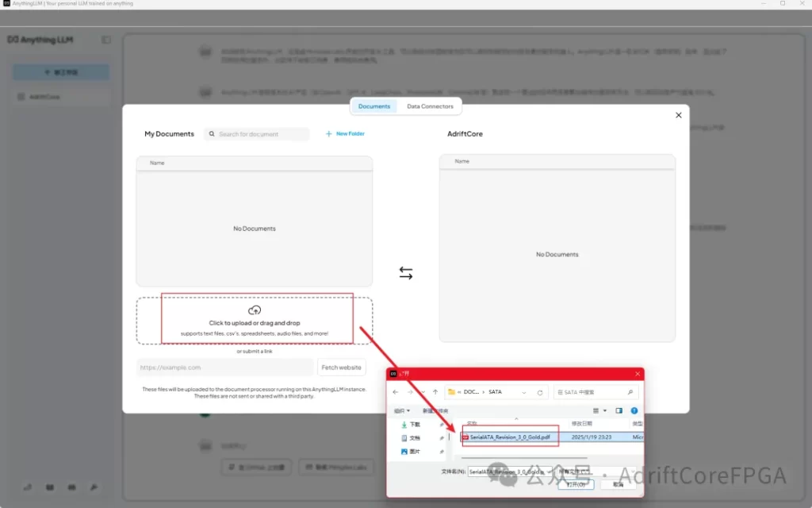Expand the view options dropdown arrow
This screenshot has width=812, height=508.
click(605, 410)
